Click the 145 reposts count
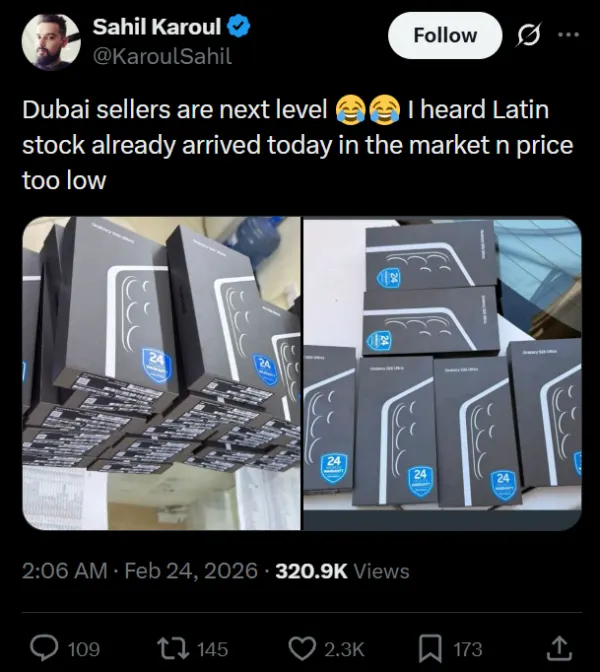600x672 pixels. point(212,649)
